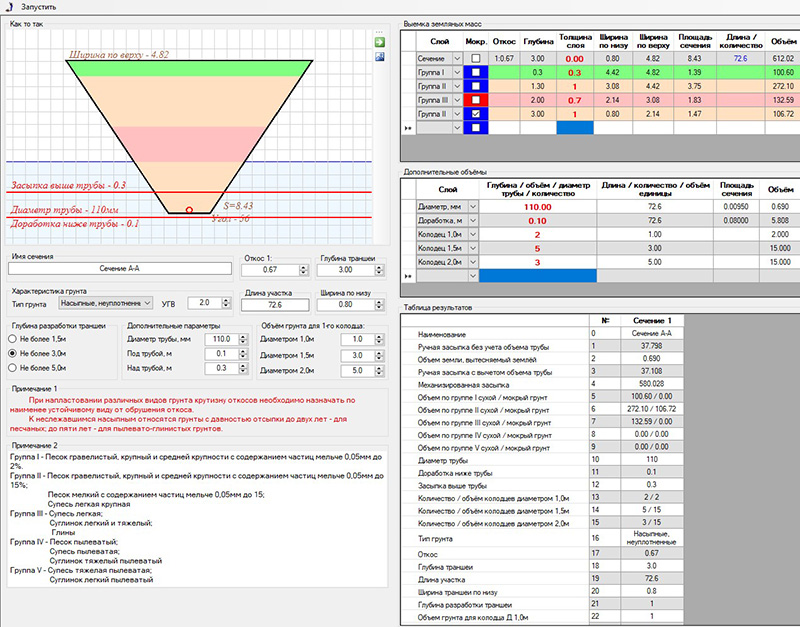Click the 5.808 volume cell
Image resolution: width=800 pixels, height=627 pixels.
tap(780, 220)
